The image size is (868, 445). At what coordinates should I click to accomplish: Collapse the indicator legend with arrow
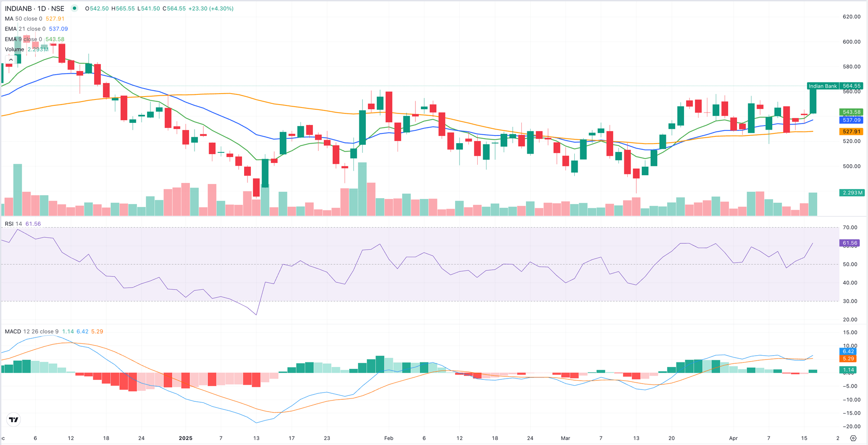(11, 60)
